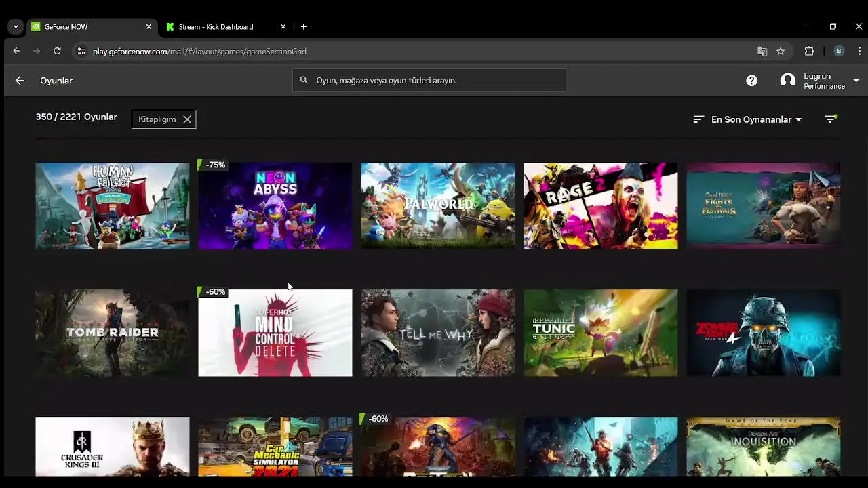868x488 pixels.
Task: Remove the Kitaplığım filter with X
Action: pos(187,119)
